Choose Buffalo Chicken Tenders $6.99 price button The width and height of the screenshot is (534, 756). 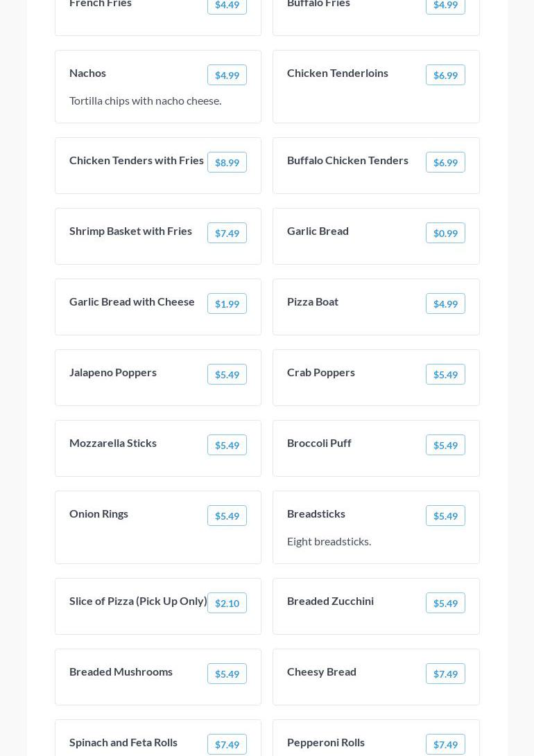pos(445,162)
